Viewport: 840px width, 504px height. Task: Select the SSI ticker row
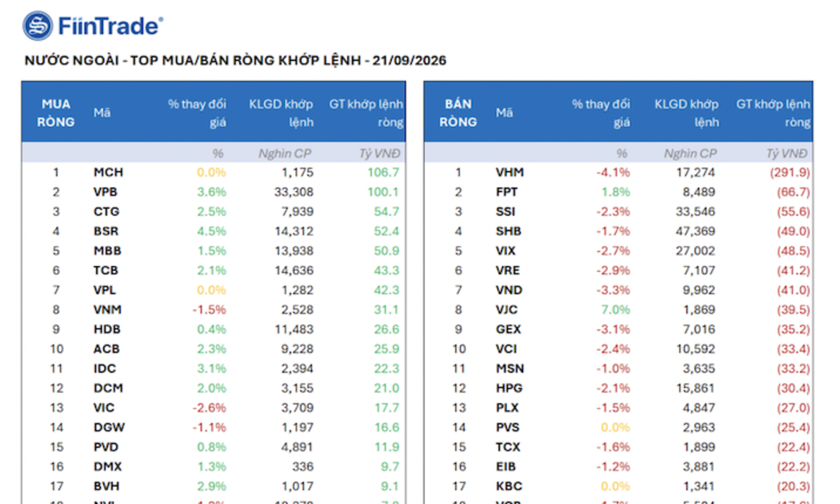(618, 211)
